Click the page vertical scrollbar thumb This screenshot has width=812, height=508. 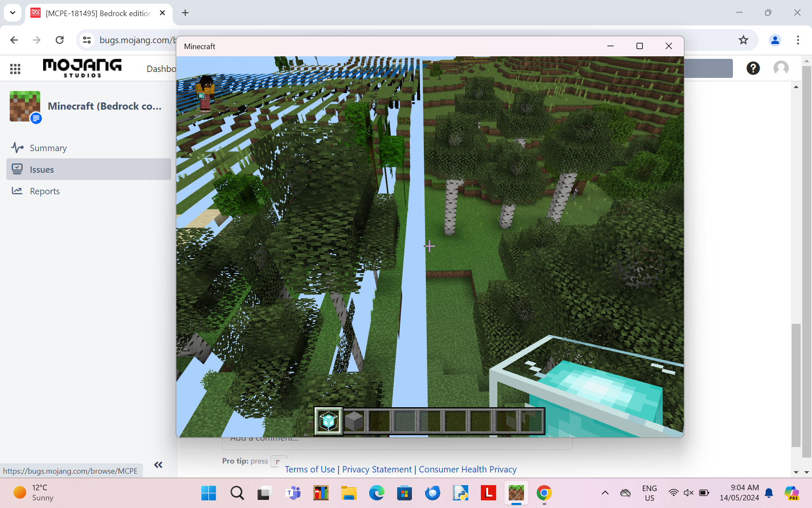[x=796, y=385]
